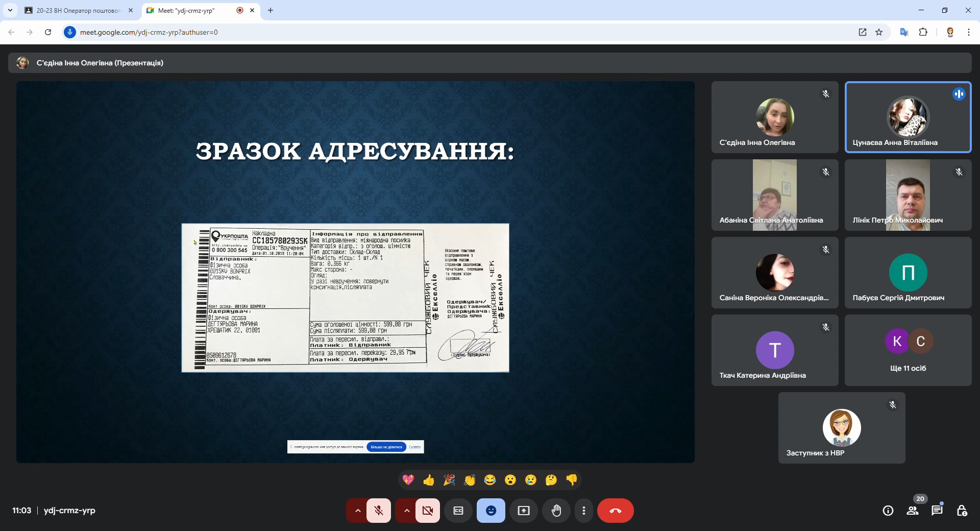Send the thumbs down reaction
The image size is (980, 531).
point(572,480)
